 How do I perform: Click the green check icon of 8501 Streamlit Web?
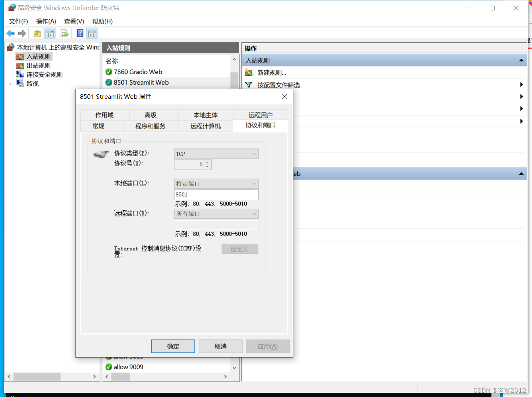pos(109,82)
